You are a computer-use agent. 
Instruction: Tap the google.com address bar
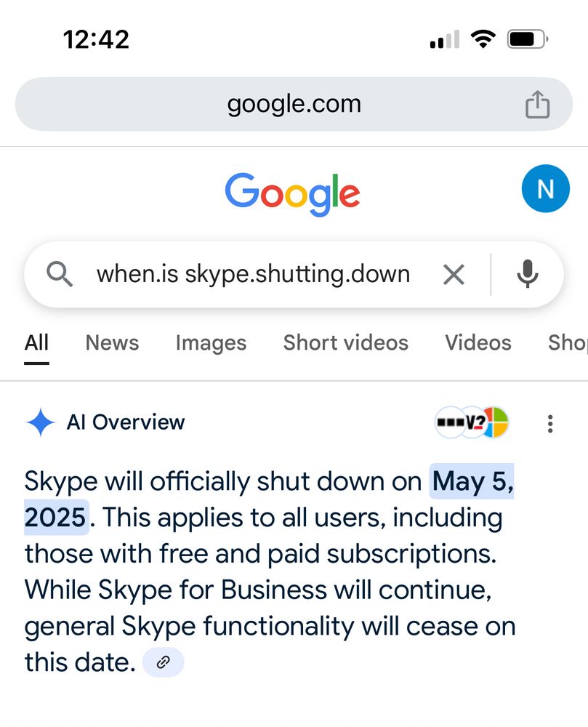pyautogui.click(x=294, y=104)
